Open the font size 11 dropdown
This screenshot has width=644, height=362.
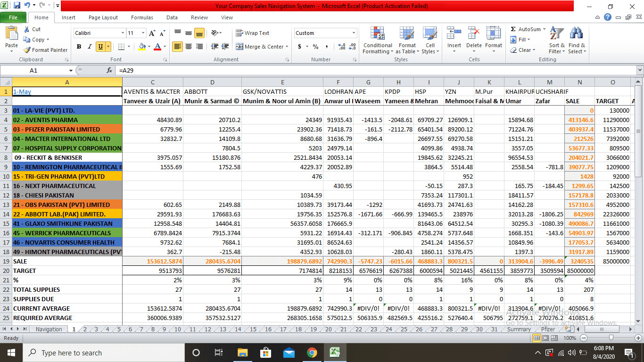pos(144,33)
